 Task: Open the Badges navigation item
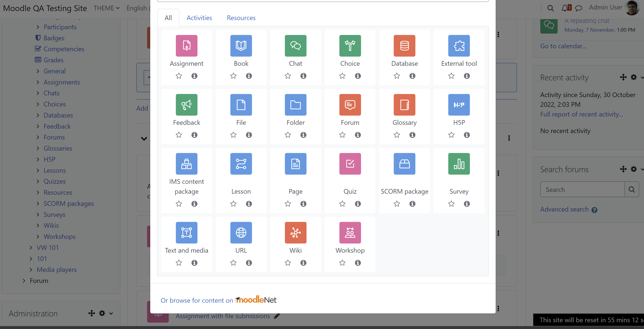[54, 38]
